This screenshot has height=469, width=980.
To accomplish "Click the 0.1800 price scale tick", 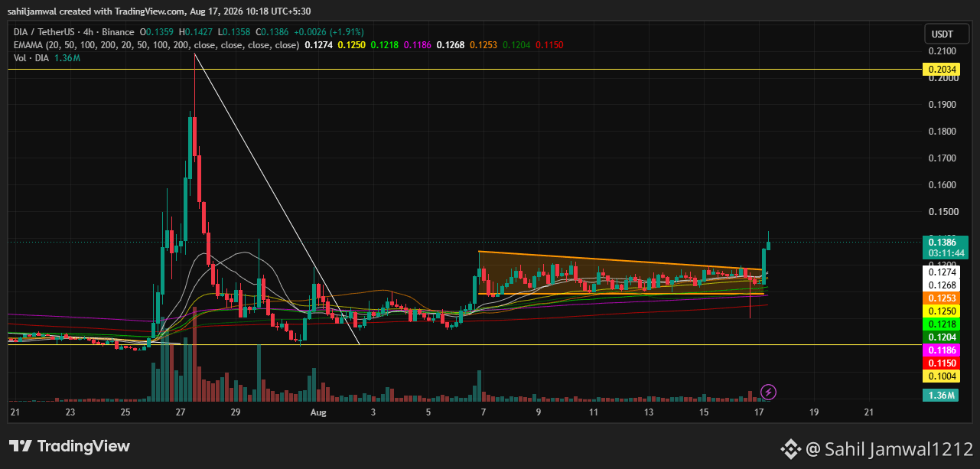I will tap(942, 132).
